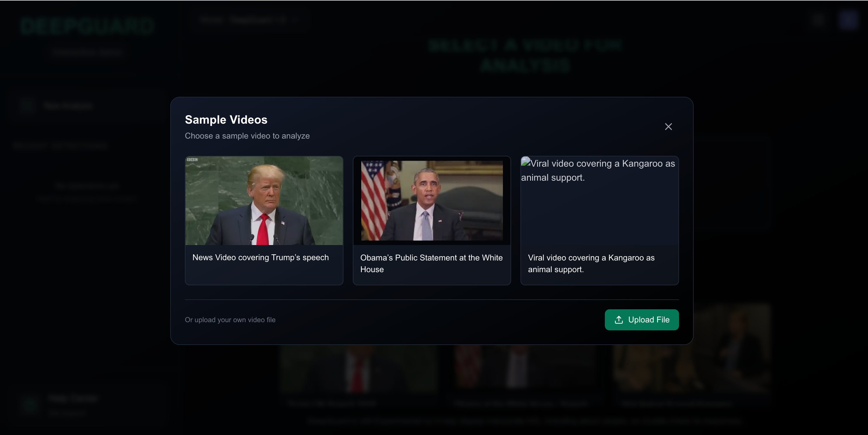Select the Obama White House video thumbnail
Screen dimensions: 868x435
(432, 201)
